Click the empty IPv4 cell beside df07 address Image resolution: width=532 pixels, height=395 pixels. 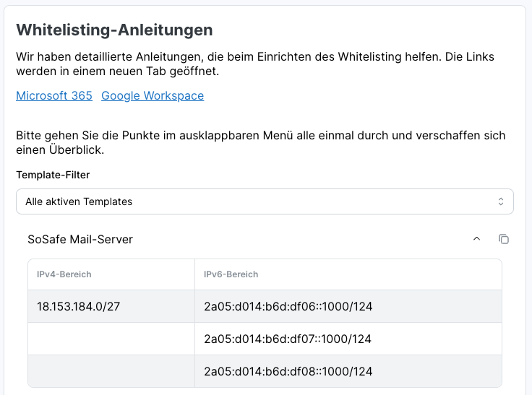111,339
